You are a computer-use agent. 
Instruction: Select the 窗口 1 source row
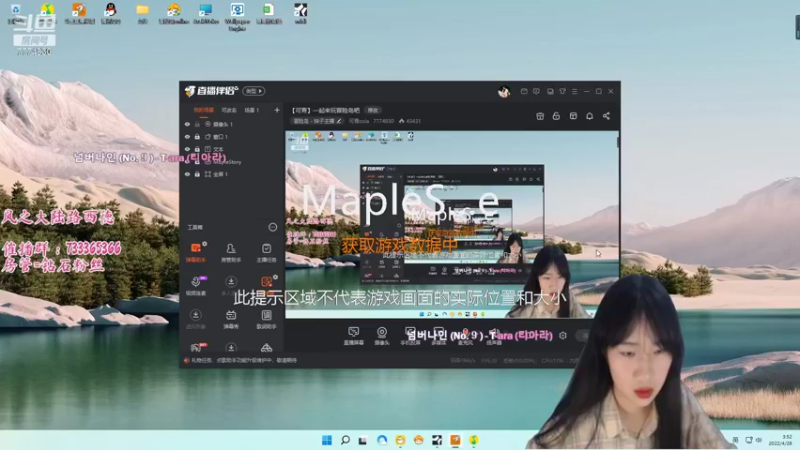[232, 137]
